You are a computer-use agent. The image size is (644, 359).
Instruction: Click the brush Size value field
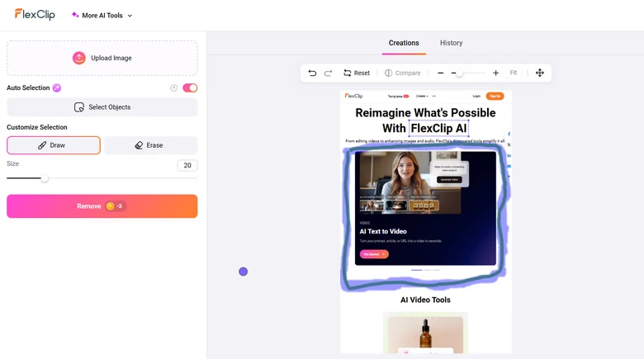[x=187, y=165]
